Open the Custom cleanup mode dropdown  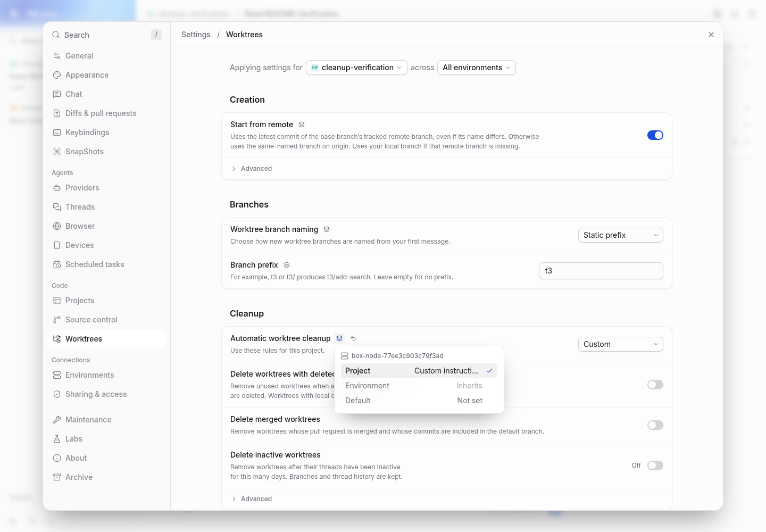pyautogui.click(x=621, y=344)
